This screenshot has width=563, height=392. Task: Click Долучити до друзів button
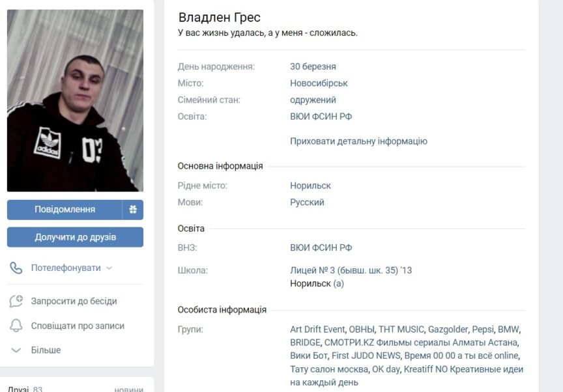pos(75,237)
